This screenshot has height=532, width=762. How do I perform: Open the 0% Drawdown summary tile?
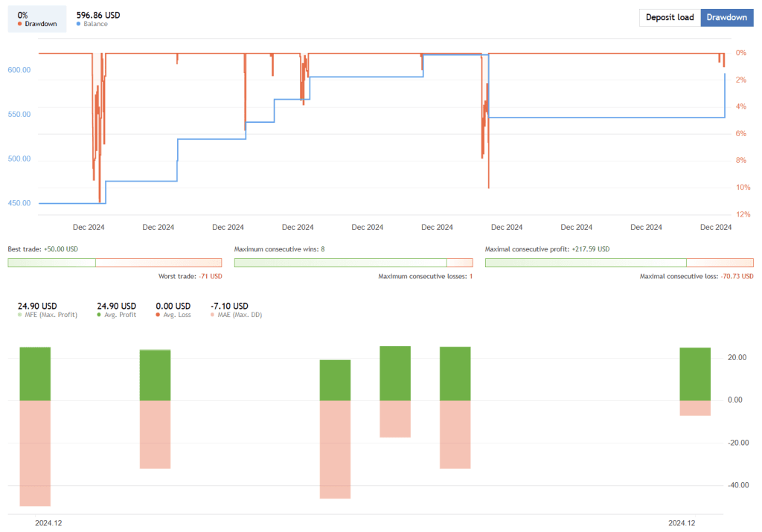(36, 18)
